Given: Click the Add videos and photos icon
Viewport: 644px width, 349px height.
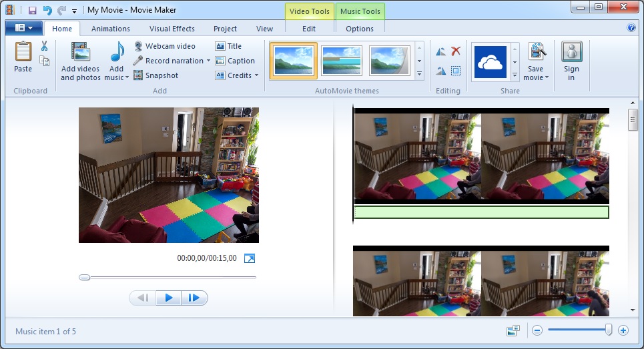Looking at the screenshot, I should [x=80, y=52].
